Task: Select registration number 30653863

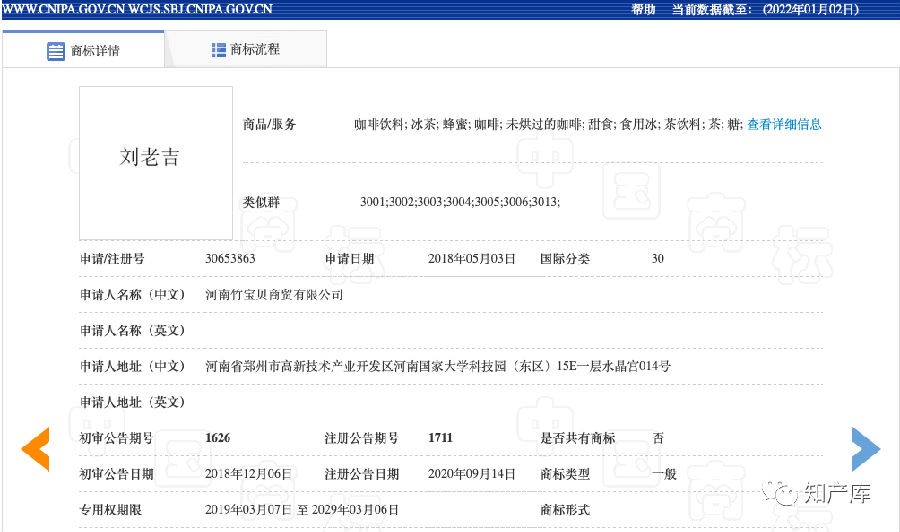Action: (x=230, y=259)
